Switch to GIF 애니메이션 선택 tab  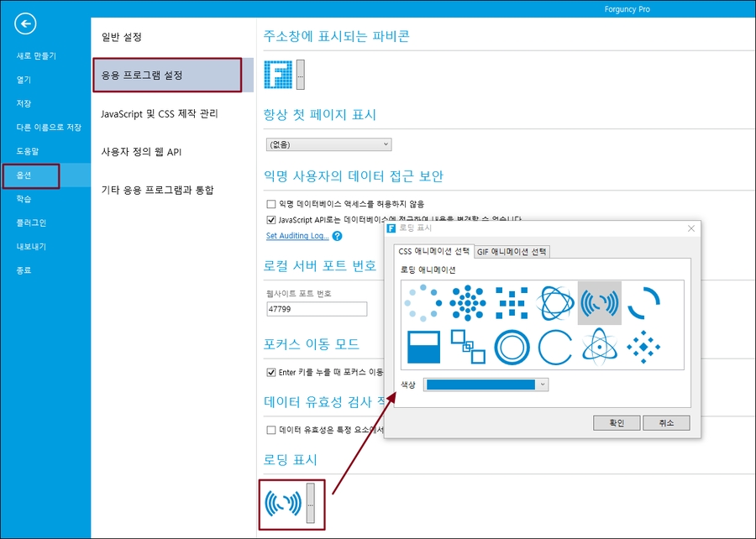tap(512, 252)
